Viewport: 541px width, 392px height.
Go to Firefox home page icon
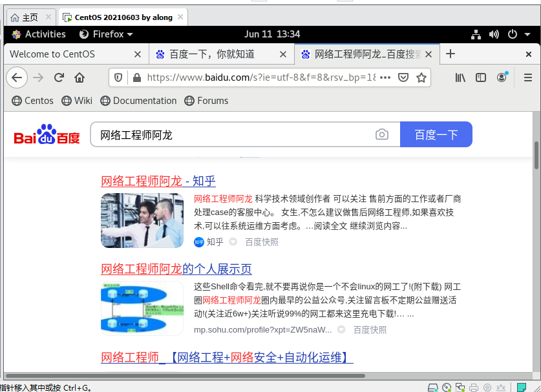tap(80, 77)
